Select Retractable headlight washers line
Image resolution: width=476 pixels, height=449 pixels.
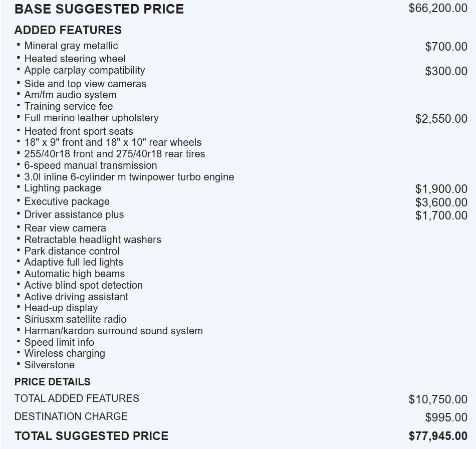point(93,240)
